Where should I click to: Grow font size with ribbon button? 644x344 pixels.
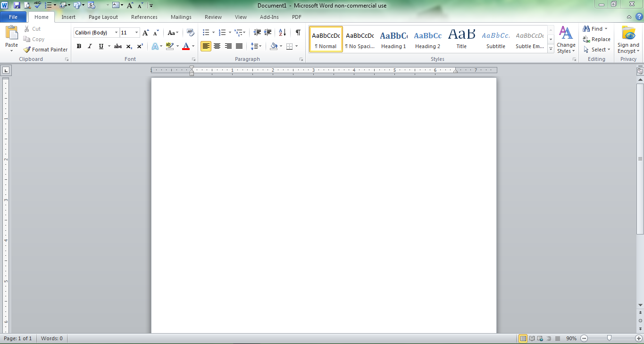click(146, 33)
